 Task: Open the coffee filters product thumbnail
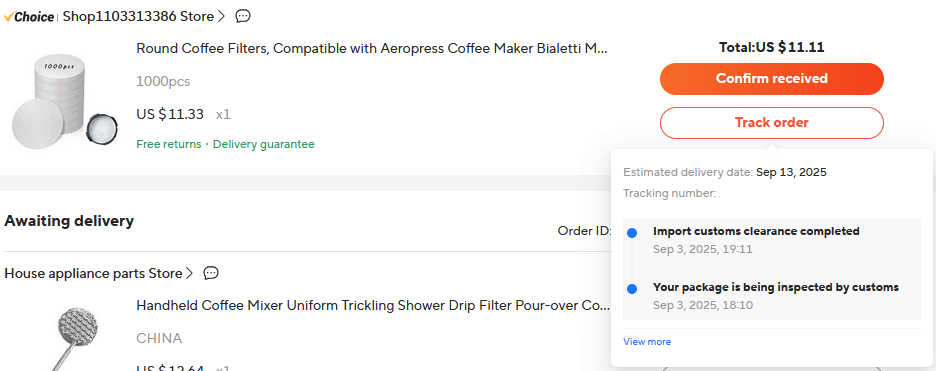(64, 101)
